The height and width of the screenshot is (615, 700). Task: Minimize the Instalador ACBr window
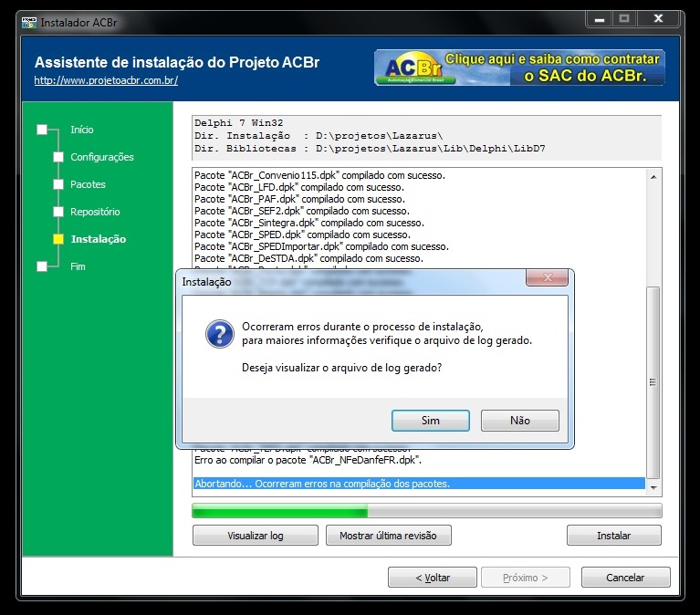[599, 19]
